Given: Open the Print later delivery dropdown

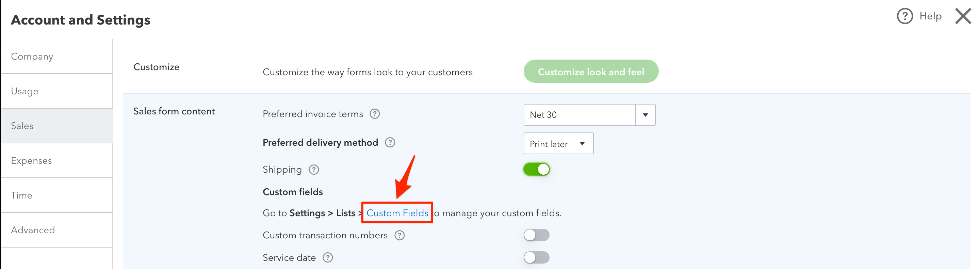Looking at the screenshot, I should coord(558,143).
